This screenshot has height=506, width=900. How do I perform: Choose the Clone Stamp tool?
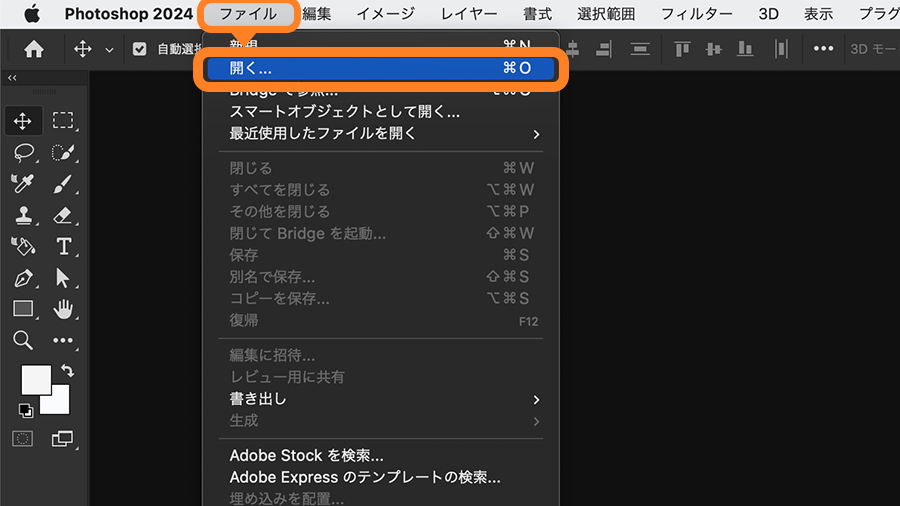point(24,215)
